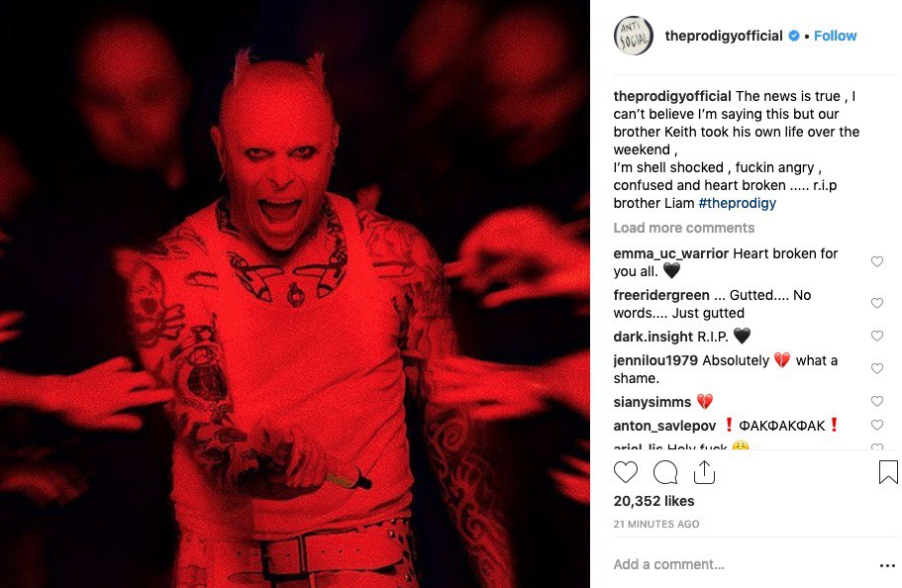Viewport: 902px width, 588px height.
Task: View the 20,352 likes list
Action: tap(653, 501)
